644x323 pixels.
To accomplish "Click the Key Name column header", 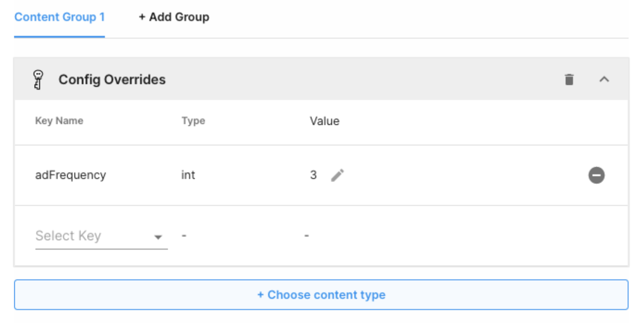I will [x=59, y=121].
